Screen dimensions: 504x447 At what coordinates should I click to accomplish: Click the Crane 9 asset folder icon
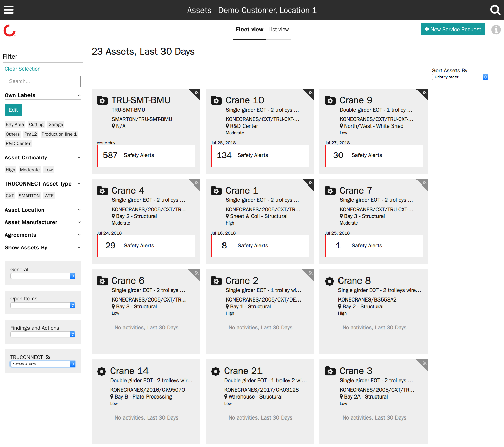point(330,100)
